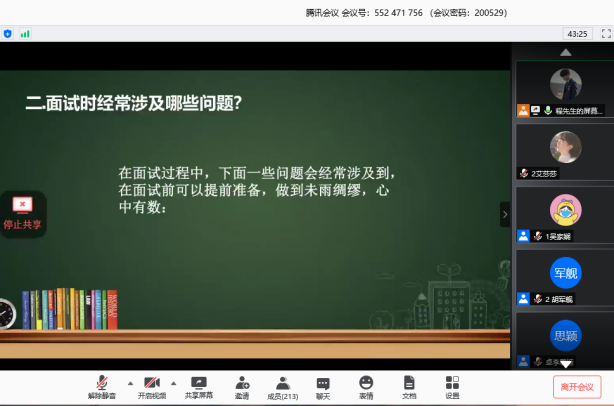Check the green network signal icon
The width and height of the screenshot is (614, 406).
tap(25, 33)
